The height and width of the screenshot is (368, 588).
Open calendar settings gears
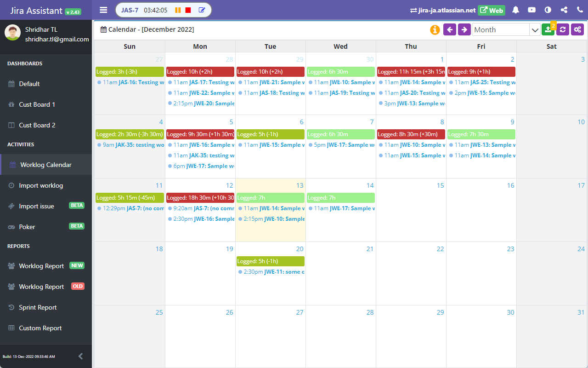(577, 29)
